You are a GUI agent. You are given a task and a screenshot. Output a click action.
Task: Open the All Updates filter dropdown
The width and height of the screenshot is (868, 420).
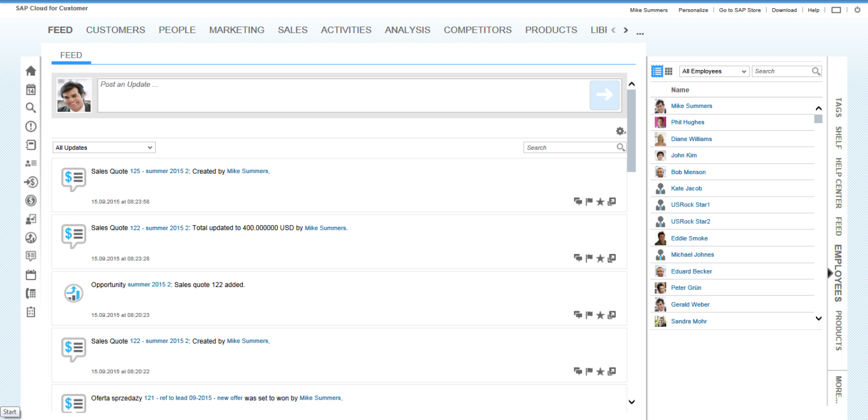[x=104, y=148]
